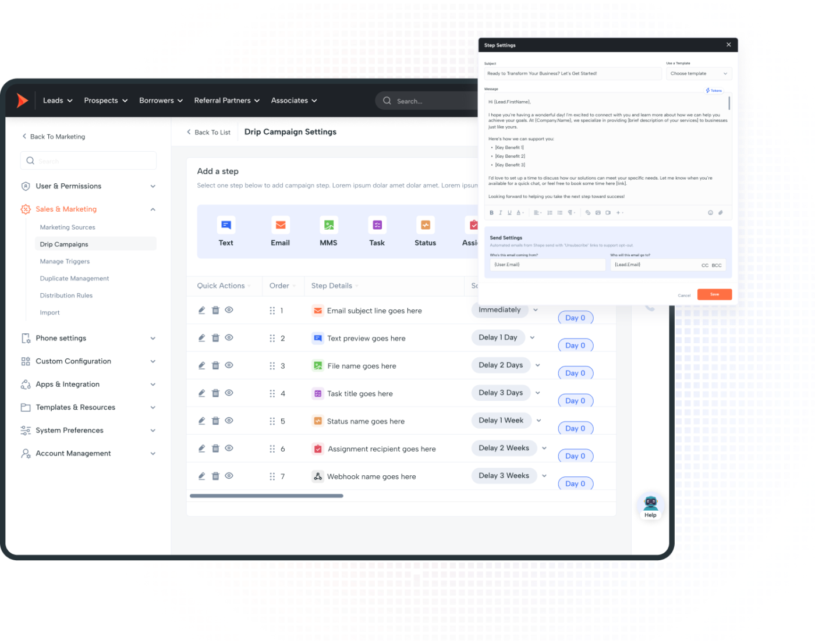The height and width of the screenshot is (644, 815).
Task: Collapse the Sales & Marketing section
Action: (88, 209)
